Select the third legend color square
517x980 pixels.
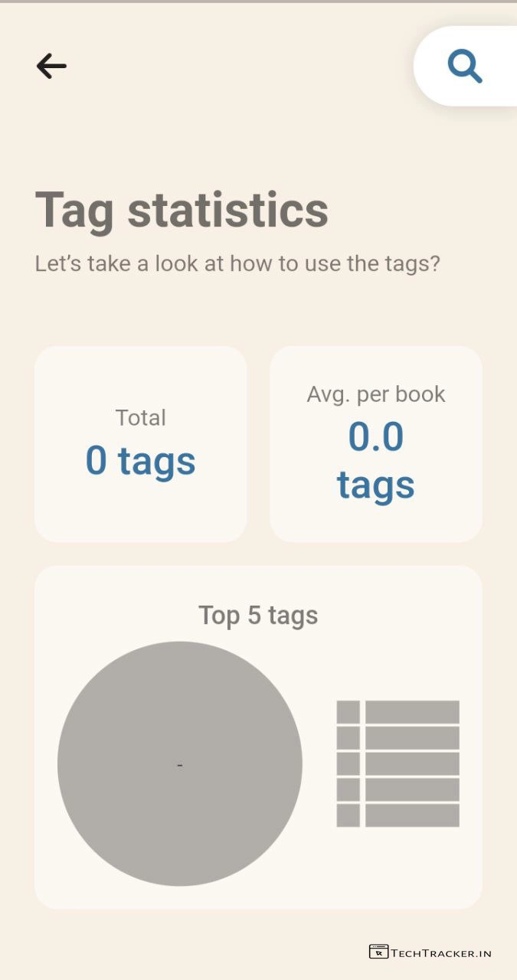tap(348, 763)
